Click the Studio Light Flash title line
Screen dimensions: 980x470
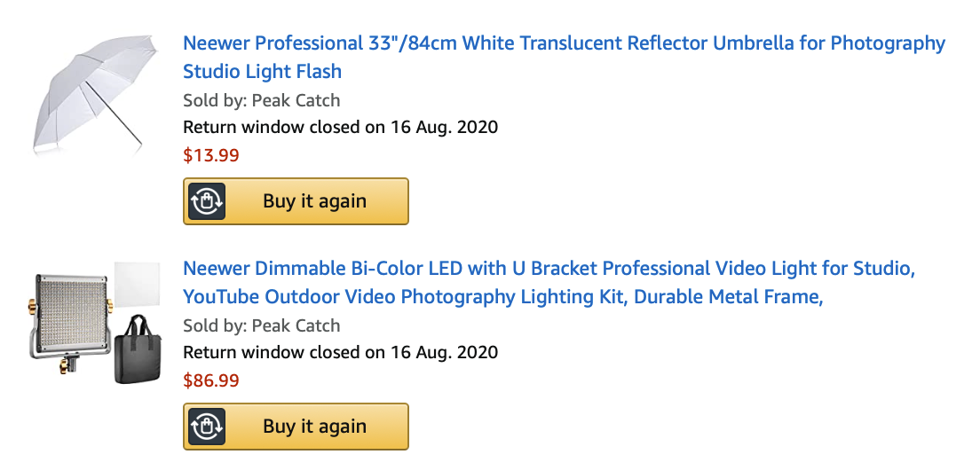(263, 71)
